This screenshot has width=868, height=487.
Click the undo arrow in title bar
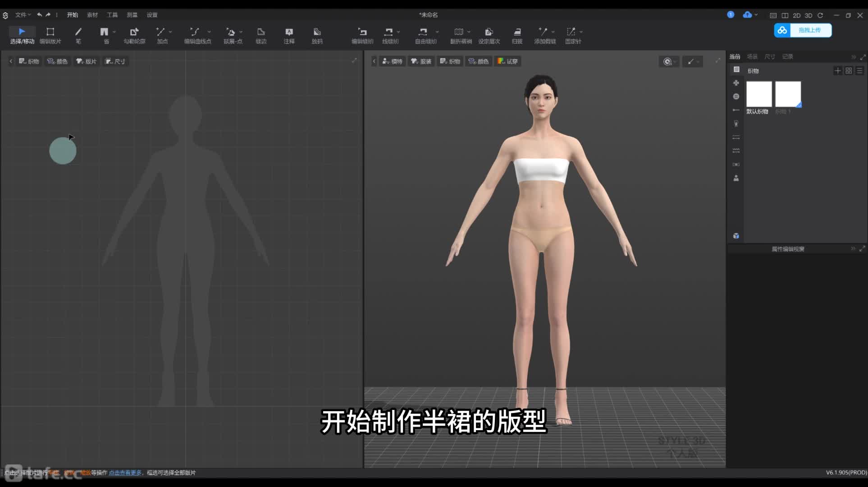40,15
